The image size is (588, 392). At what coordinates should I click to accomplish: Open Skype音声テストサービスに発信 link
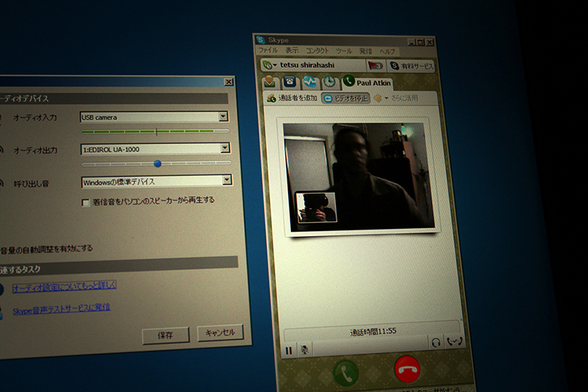(62, 310)
